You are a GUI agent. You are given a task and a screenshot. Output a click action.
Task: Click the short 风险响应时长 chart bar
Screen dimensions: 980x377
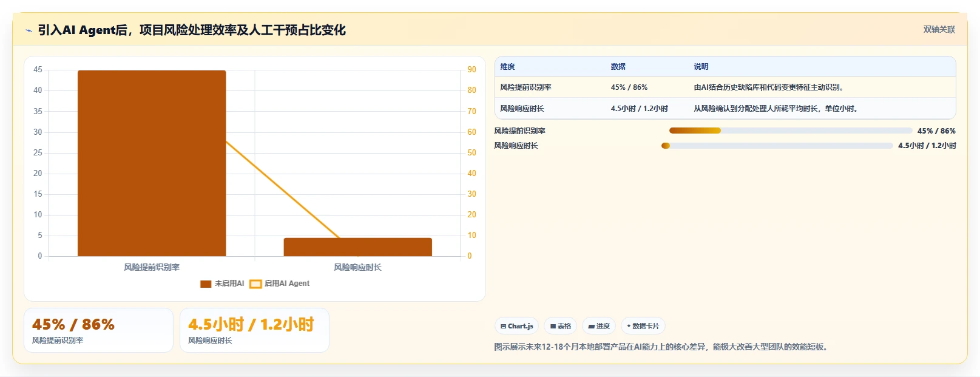(x=358, y=247)
